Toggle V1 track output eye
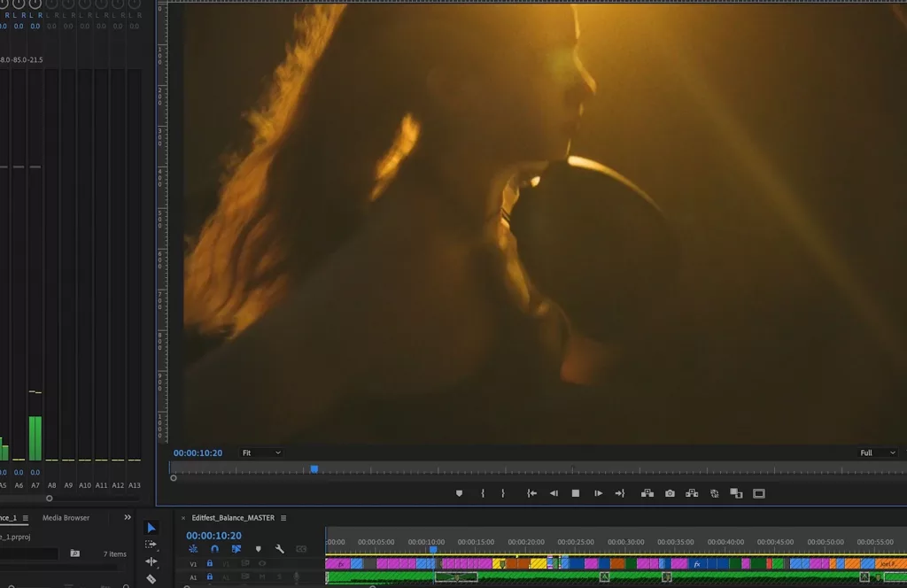This screenshot has height=588, width=907. pyautogui.click(x=262, y=563)
